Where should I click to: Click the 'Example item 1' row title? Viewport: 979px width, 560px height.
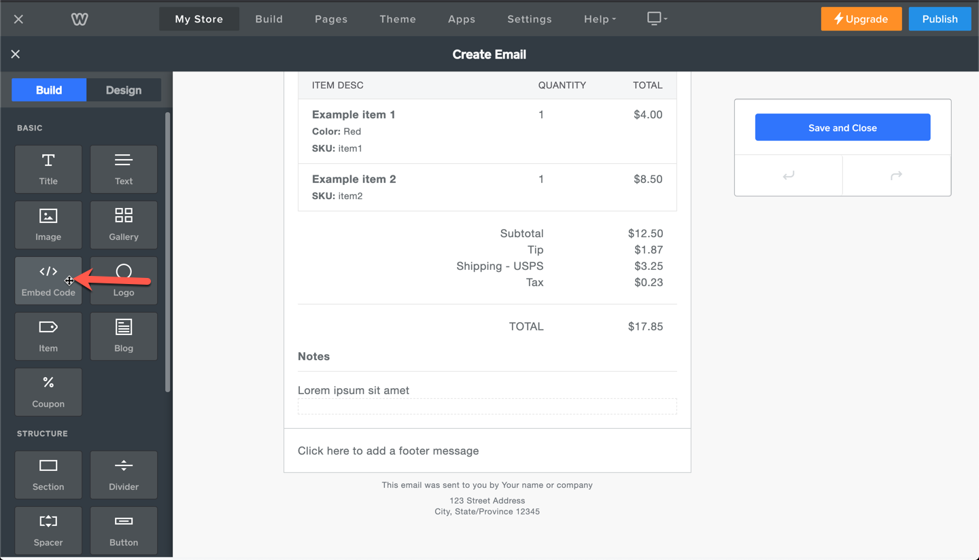(x=354, y=114)
